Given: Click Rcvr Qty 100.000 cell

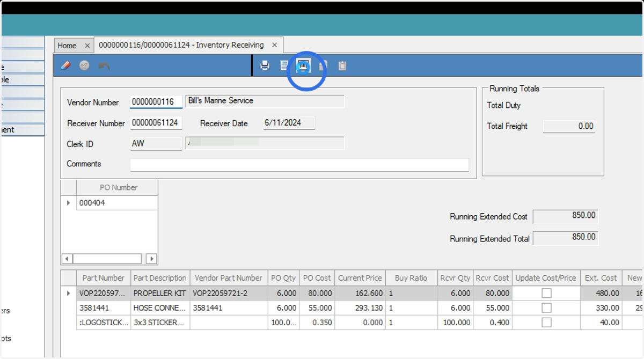Looking at the screenshot, I should 455,323.
